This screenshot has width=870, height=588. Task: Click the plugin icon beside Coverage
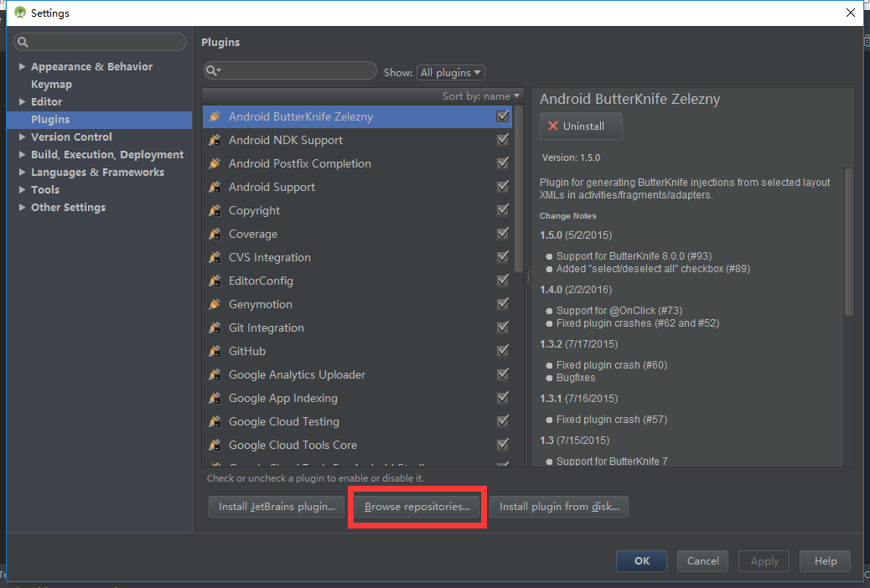pos(215,234)
